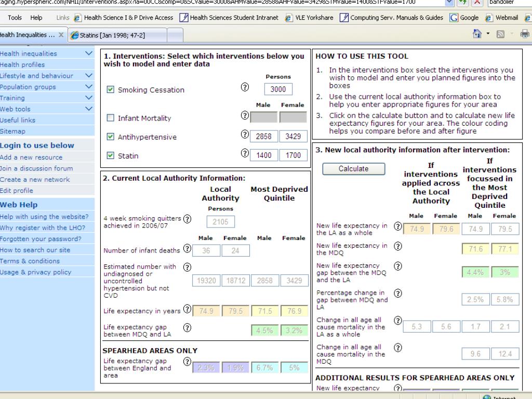Click Antihypertensive female field 3429
The height and width of the screenshot is (399, 532).
coord(293,137)
